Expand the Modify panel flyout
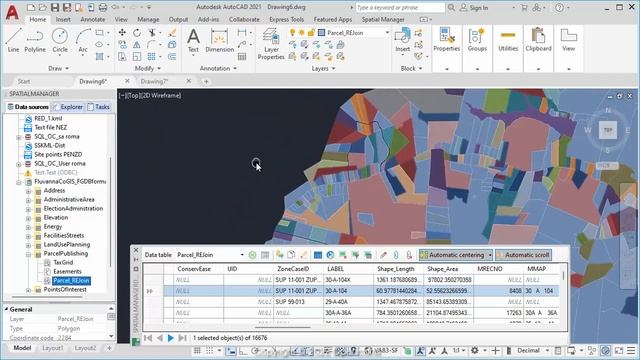Screen dimensions: 640x360 tap(148, 68)
